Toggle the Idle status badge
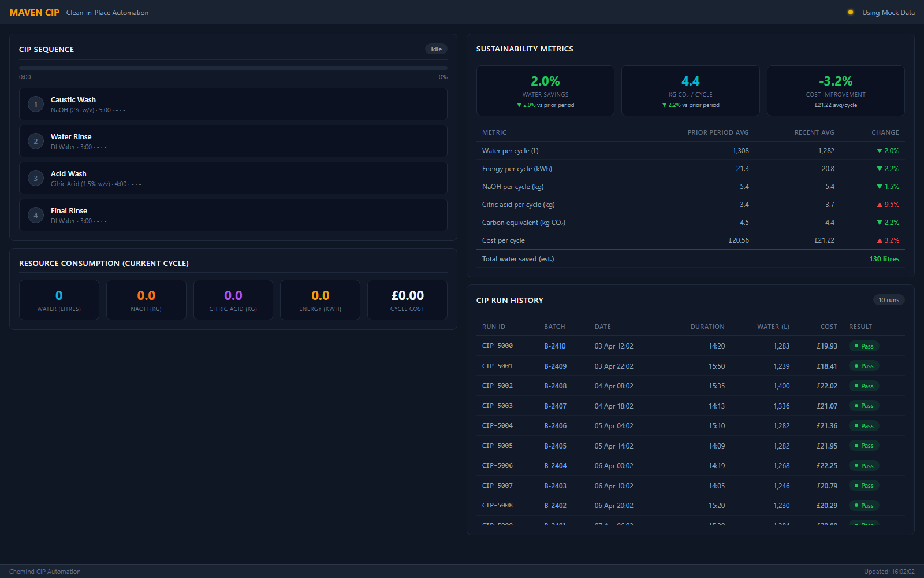The image size is (924, 578). [436, 49]
